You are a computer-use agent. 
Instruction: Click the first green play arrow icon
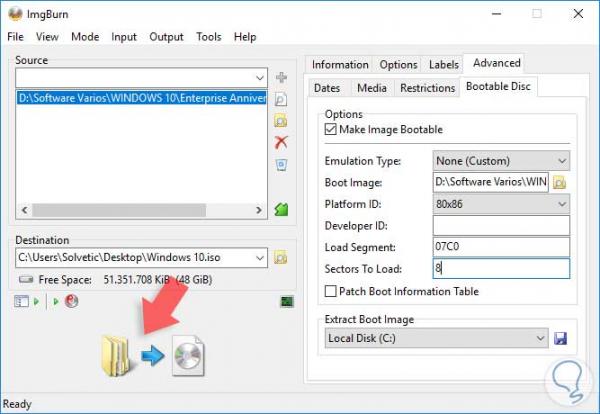click(37, 302)
